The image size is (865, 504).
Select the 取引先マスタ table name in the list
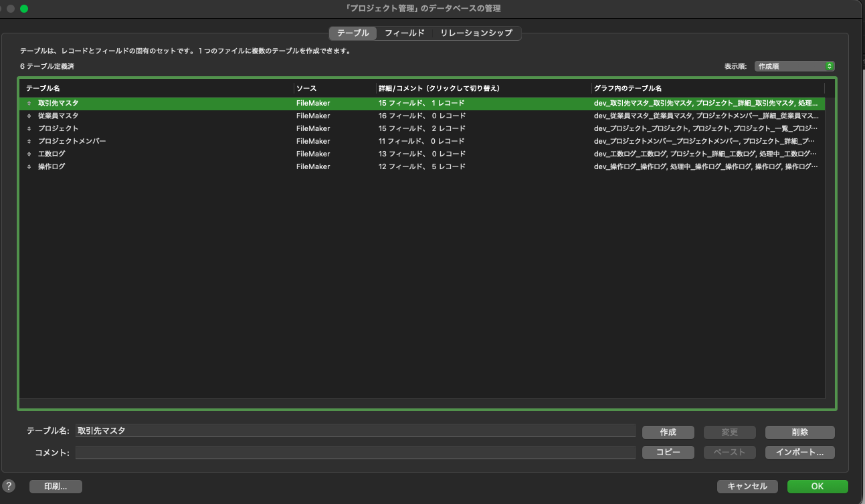click(58, 104)
